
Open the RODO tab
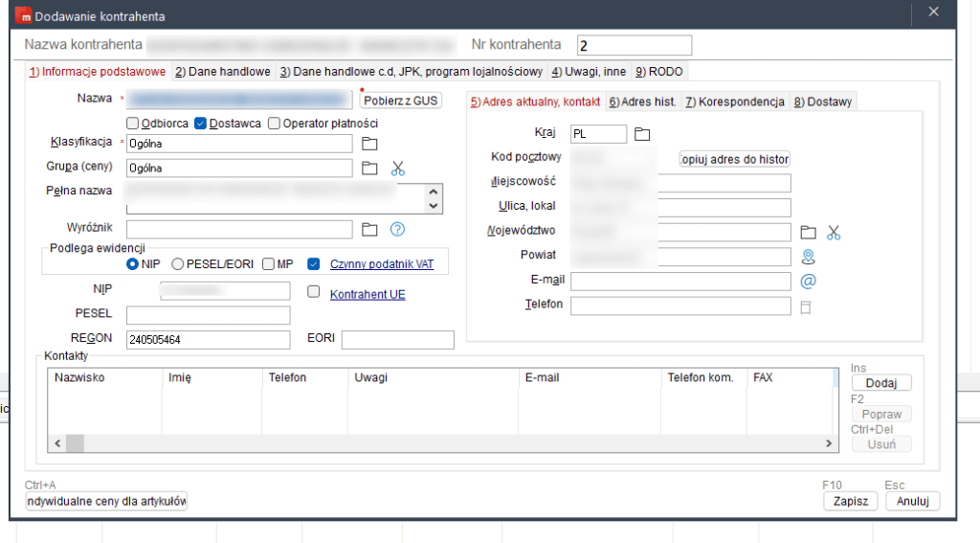(658, 72)
